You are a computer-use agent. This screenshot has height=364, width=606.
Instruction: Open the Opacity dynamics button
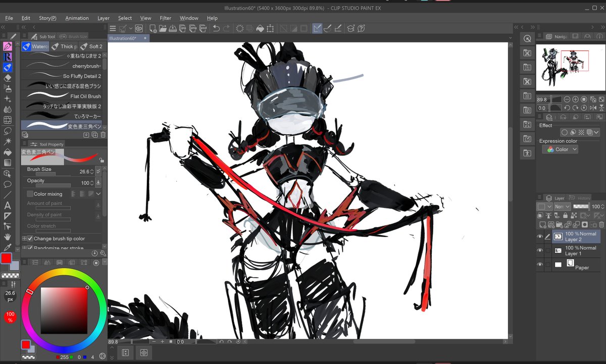(98, 183)
